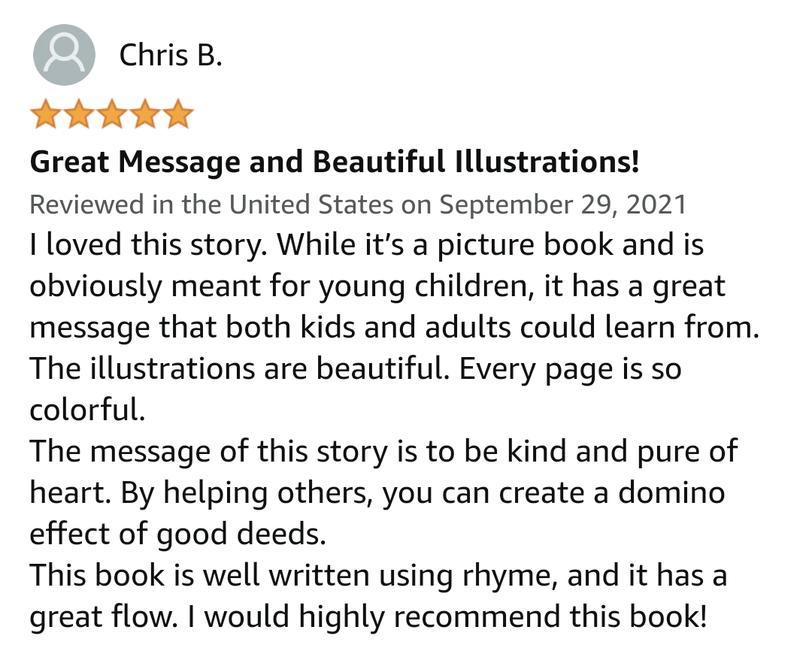812x651 pixels.
Task: Click 'September 29, 2021' in the review date
Action: pyautogui.click(x=562, y=204)
